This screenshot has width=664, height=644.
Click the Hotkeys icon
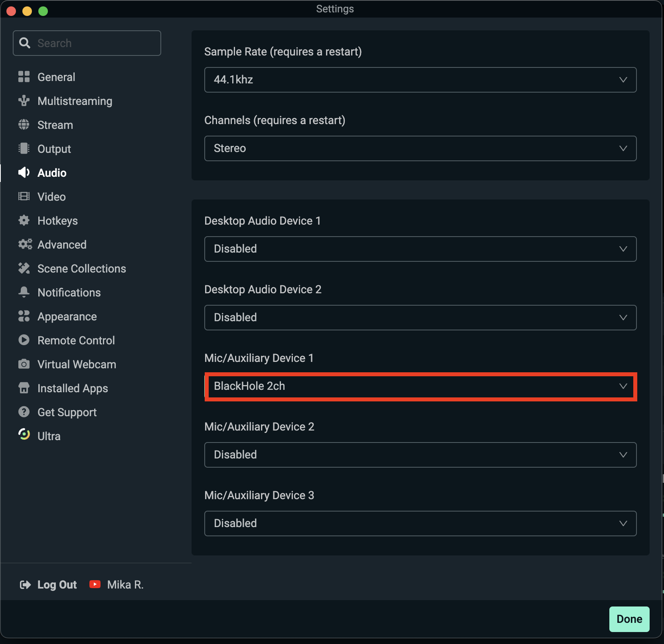pyautogui.click(x=24, y=220)
